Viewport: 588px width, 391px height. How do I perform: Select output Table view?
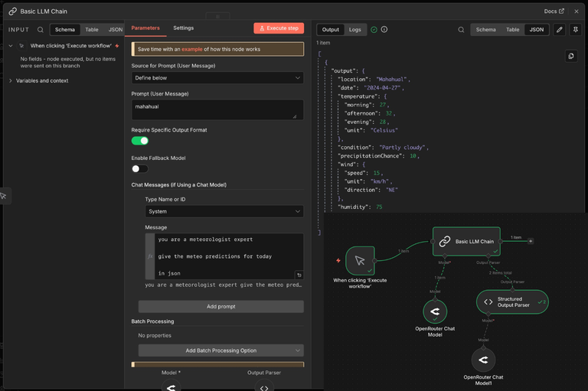pyautogui.click(x=513, y=30)
